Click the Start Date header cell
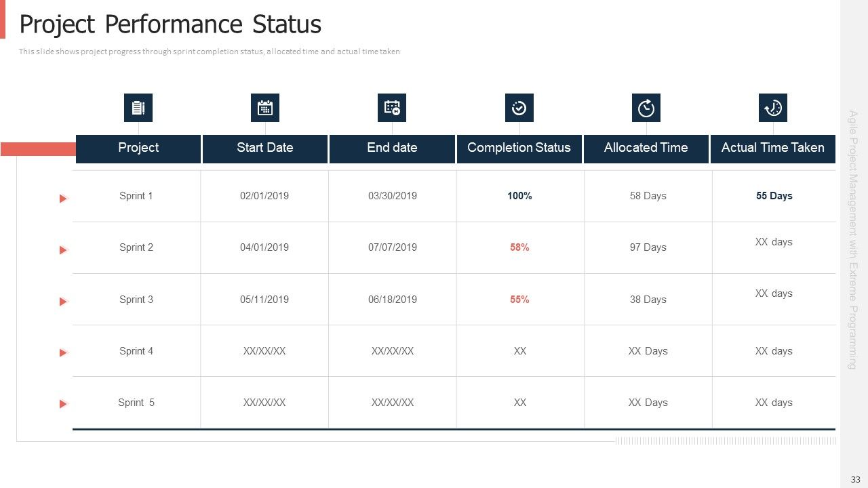The width and height of the screenshot is (868, 488). click(265, 148)
